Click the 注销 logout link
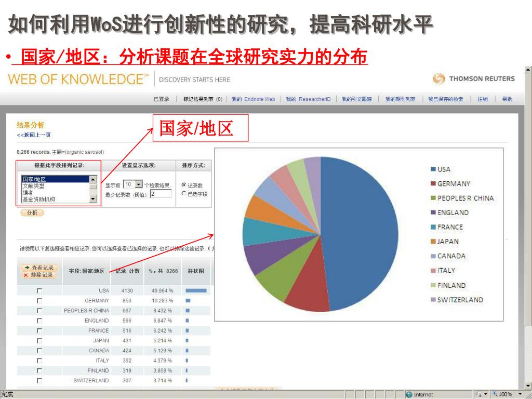Image resolution: width=532 pixels, height=399 pixels. [x=483, y=99]
